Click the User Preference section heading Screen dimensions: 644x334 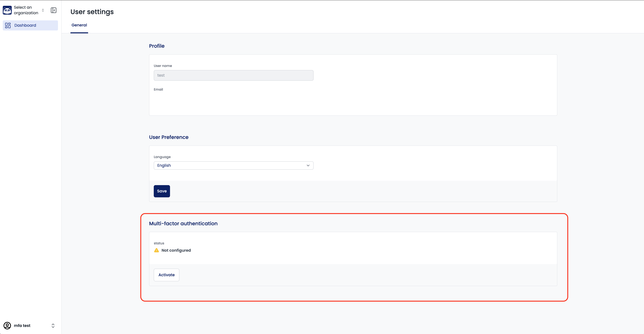[169, 137]
